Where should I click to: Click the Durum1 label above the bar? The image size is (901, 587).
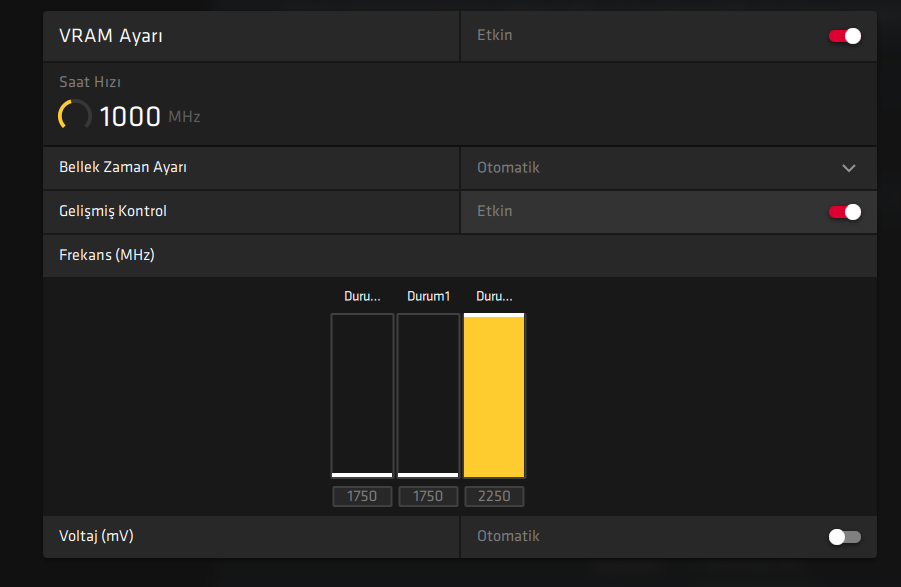point(428,297)
